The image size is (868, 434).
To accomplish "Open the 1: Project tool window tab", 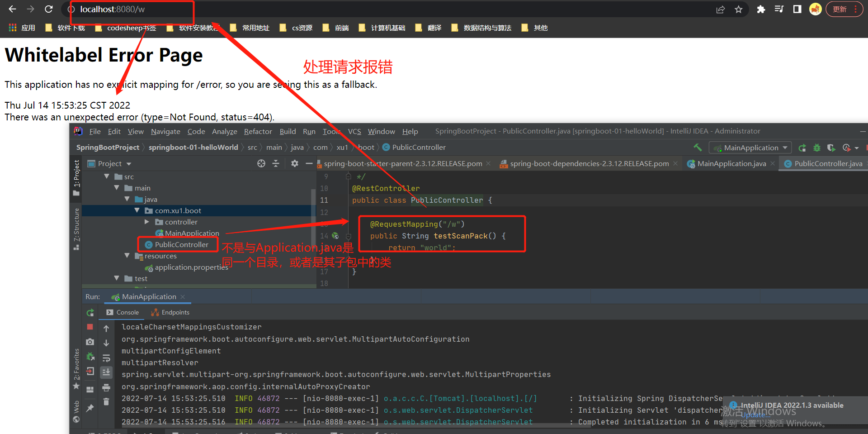I will pyautogui.click(x=76, y=177).
